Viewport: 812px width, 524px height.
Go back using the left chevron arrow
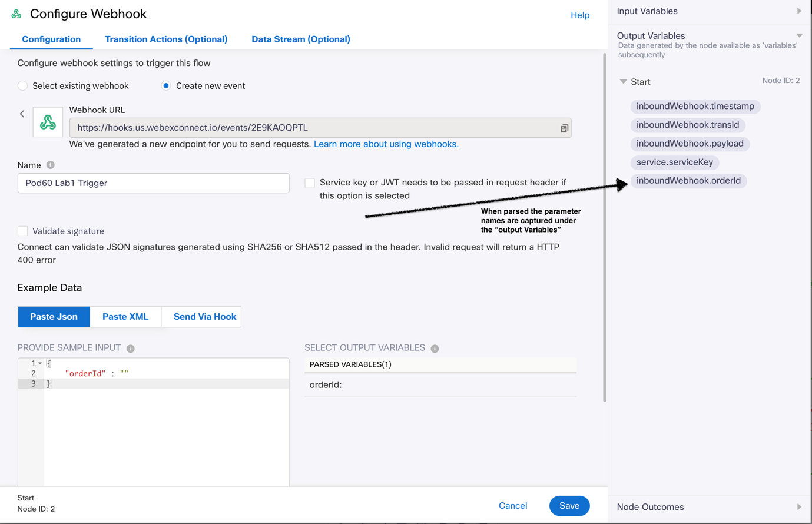[x=22, y=114]
